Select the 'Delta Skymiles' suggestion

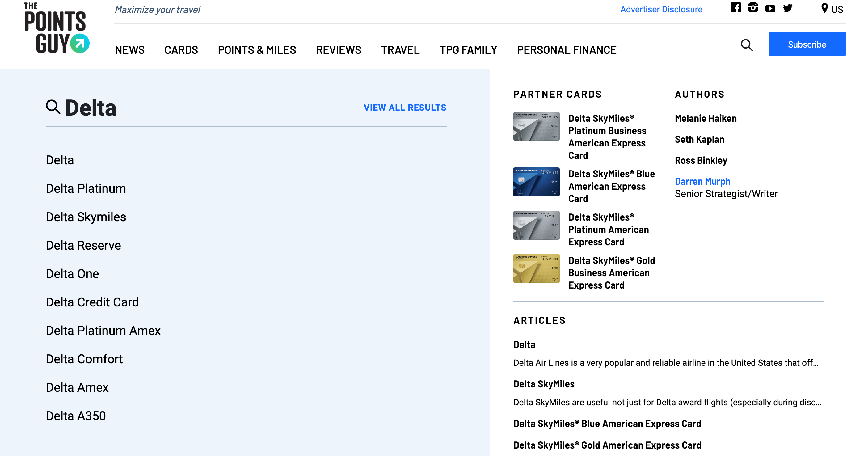pyautogui.click(x=86, y=217)
